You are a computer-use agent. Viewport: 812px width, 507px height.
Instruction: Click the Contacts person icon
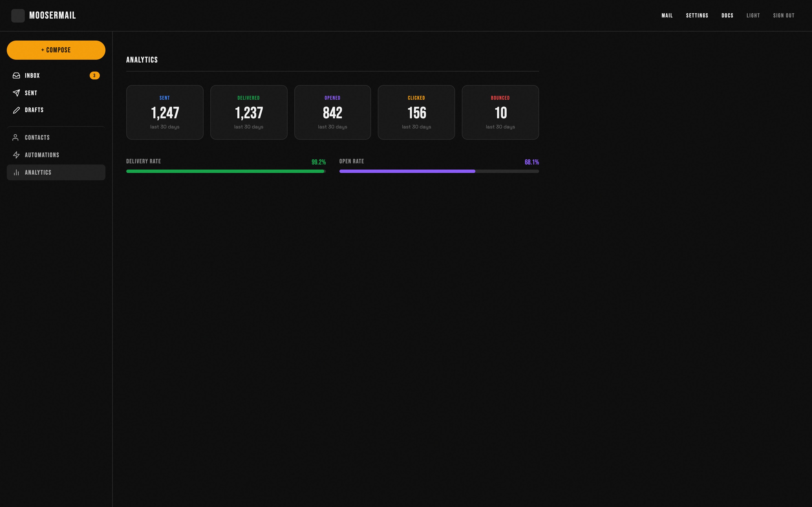16,137
